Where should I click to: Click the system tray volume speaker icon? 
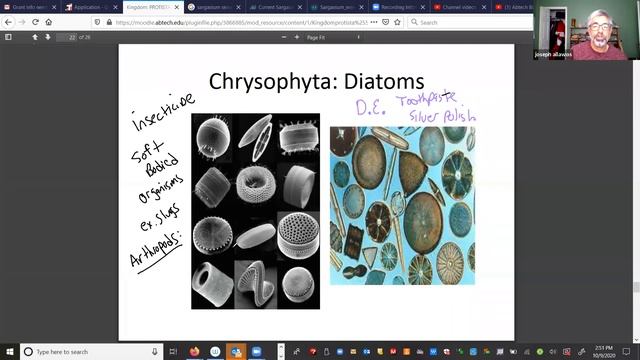(553, 351)
